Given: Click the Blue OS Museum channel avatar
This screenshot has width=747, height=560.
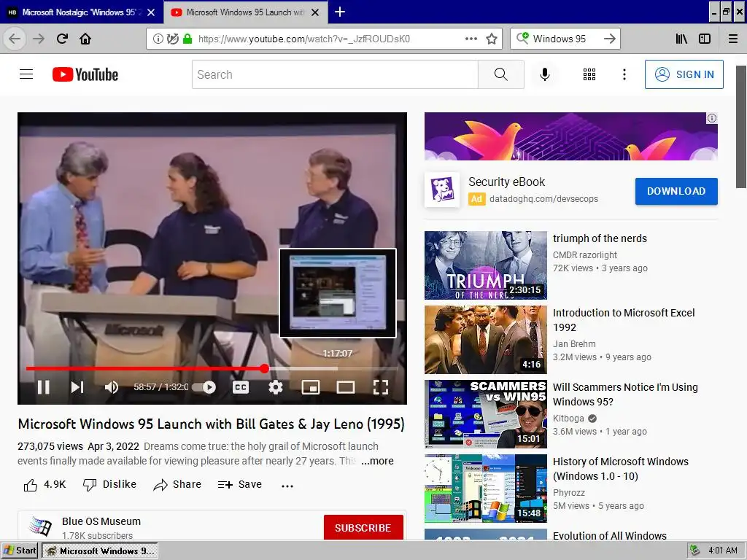Looking at the screenshot, I should coord(41,526).
